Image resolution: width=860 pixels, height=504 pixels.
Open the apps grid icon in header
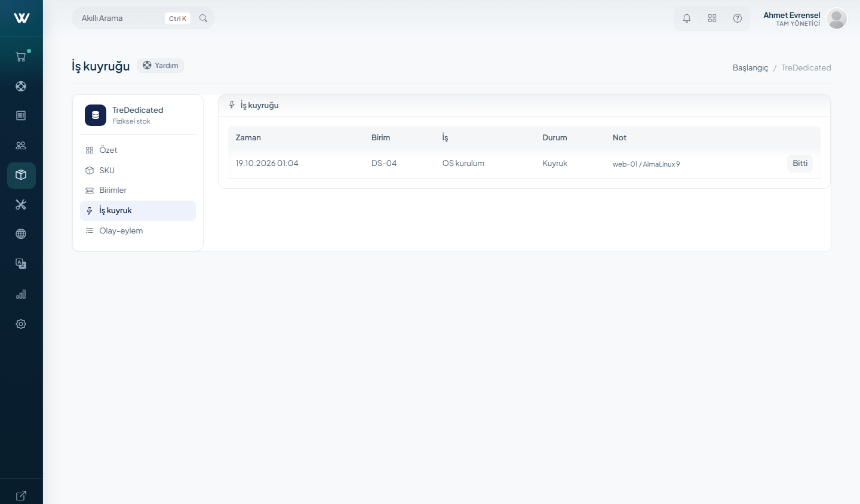[712, 19]
